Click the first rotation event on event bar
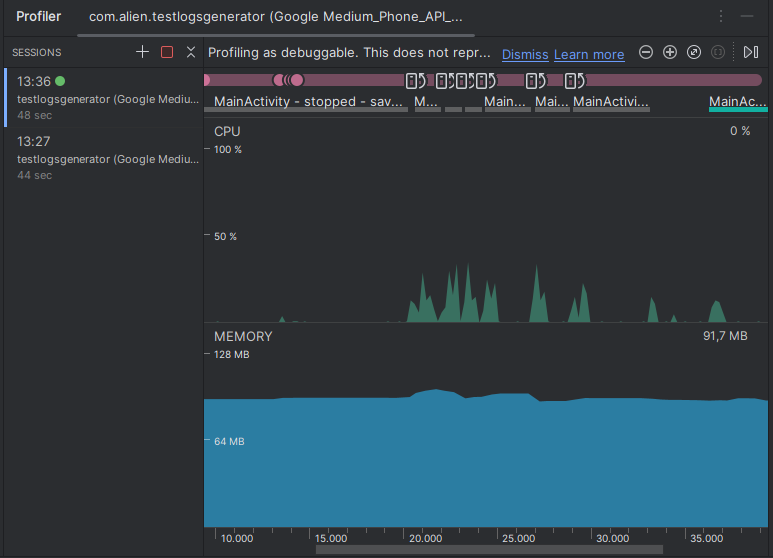 pyautogui.click(x=415, y=80)
